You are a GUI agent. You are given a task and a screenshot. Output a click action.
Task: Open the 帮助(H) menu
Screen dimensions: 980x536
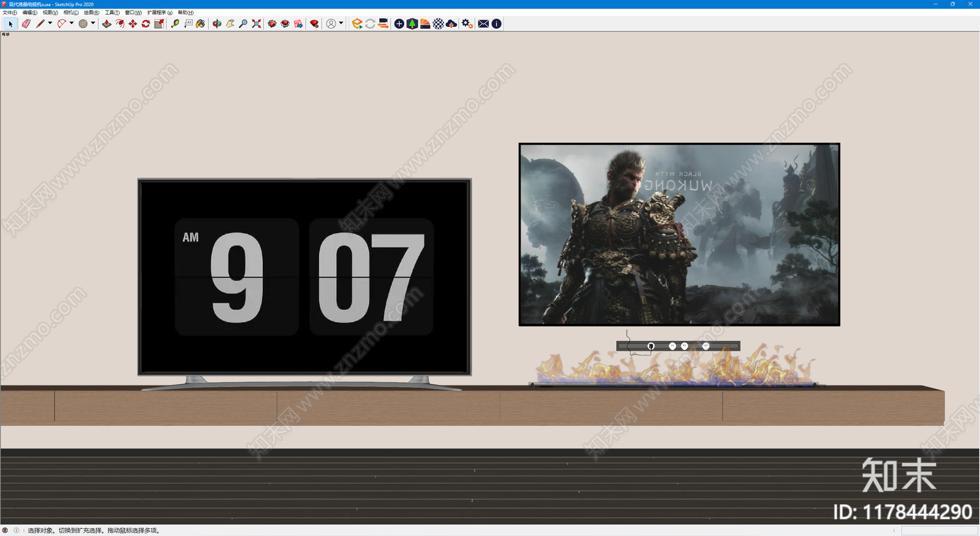186,12
